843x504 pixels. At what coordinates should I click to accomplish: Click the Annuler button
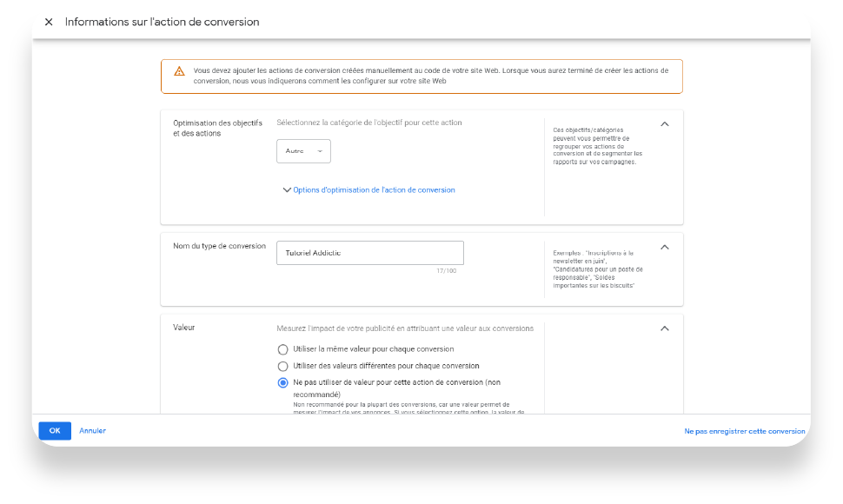click(x=93, y=431)
